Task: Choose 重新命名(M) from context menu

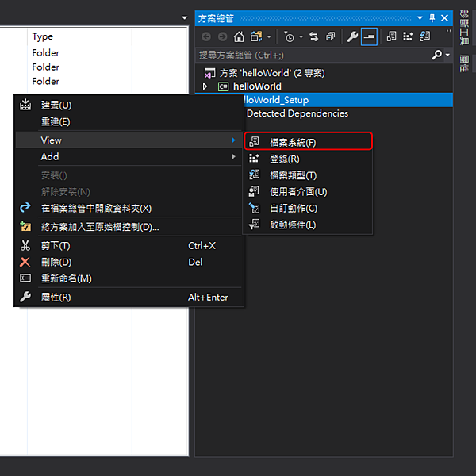Action: pyautogui.click(x=129, y=278)
